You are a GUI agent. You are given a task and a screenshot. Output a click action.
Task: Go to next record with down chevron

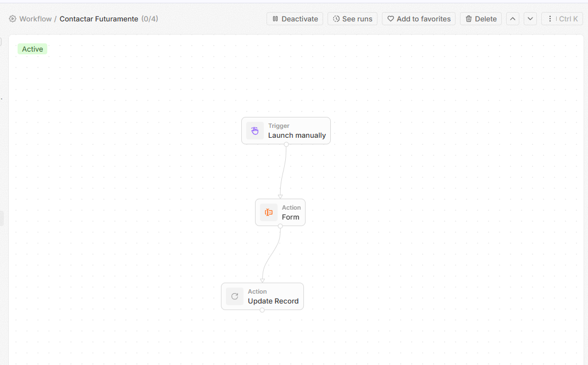[x=530, y=19]
